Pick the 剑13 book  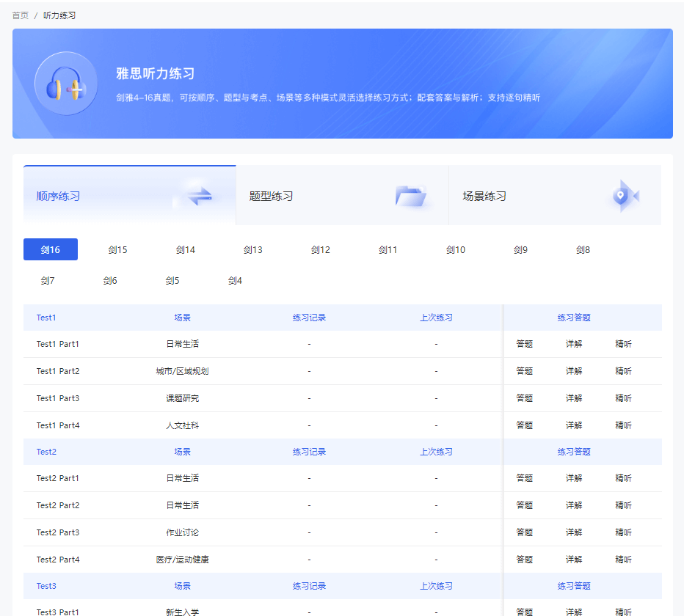coord(253,250)
